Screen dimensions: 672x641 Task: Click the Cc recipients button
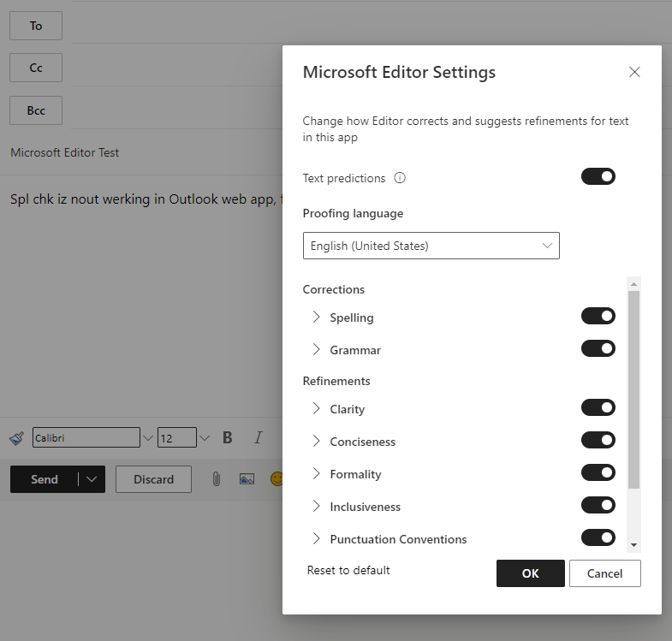pyautogui.click(x=36, y=68)
